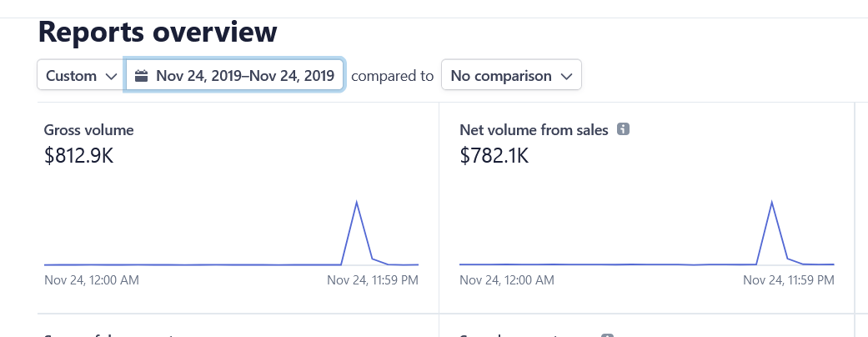Click the $812.9K gross volume amount
This screenshot has height=337, width=868.
[x=78, y=155]
